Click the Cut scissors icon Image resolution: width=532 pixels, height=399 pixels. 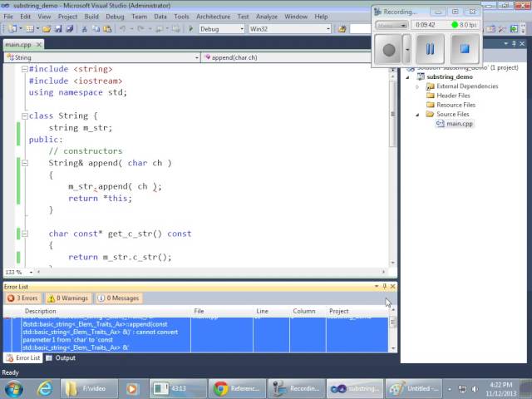tap(85, 29)
